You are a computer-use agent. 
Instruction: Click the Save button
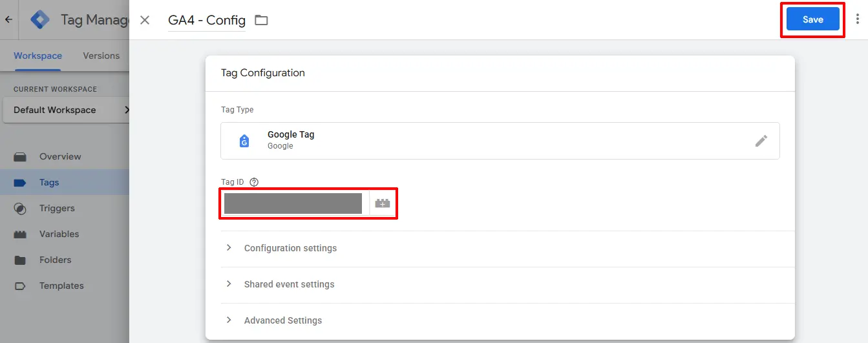pyautogui.click(x=812, y=19)
